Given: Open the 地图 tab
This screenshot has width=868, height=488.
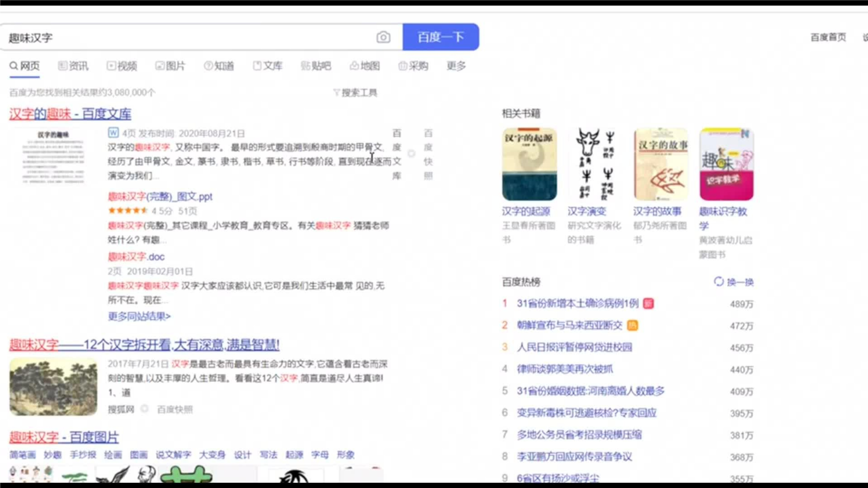Looking at the screenshot, I should (365, 66).
